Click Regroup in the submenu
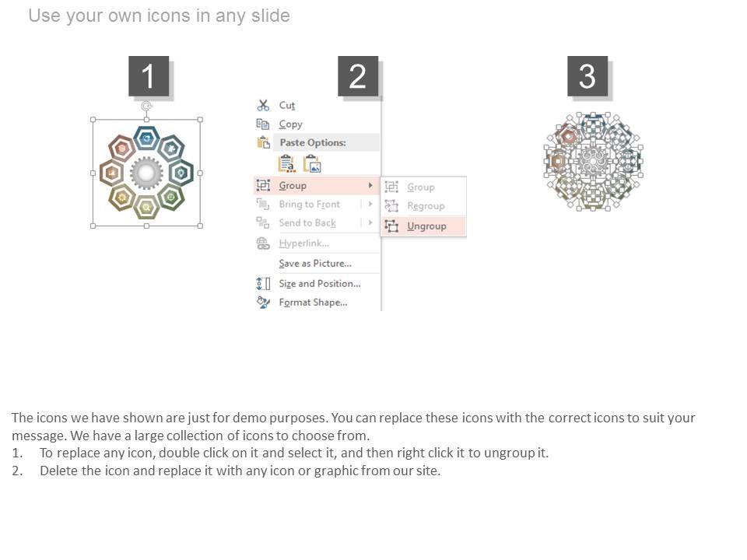 point(426,206)
